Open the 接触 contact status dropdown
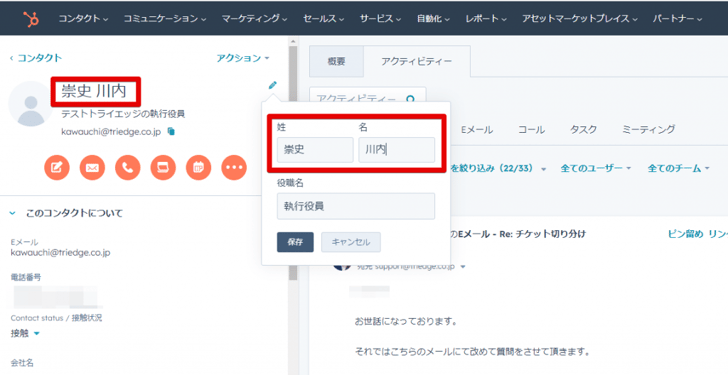The width and height of the screenshot is (728, 375). [x=25, y=333]
